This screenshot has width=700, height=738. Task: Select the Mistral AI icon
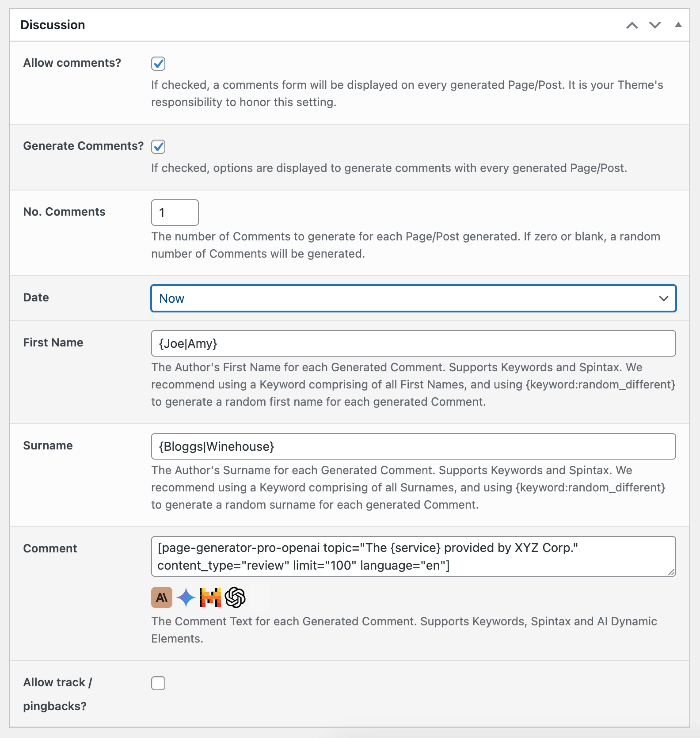[x=211, y=597]
